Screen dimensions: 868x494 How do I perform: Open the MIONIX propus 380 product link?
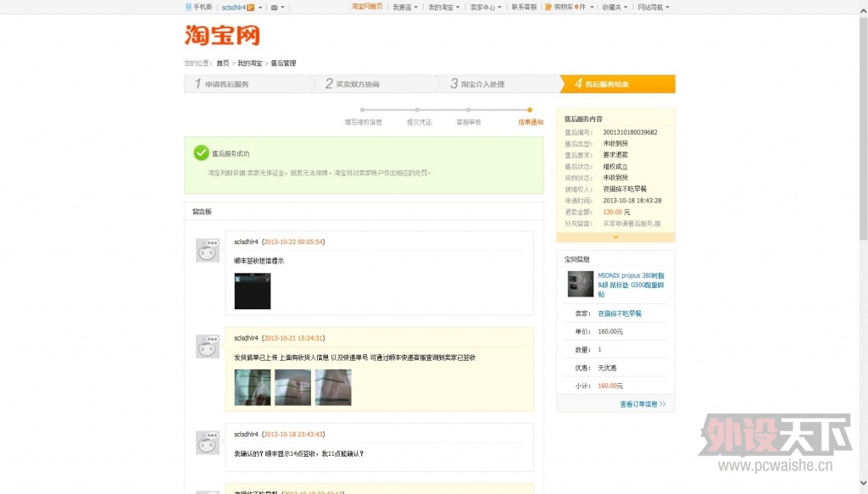click(x=631, y=285)
